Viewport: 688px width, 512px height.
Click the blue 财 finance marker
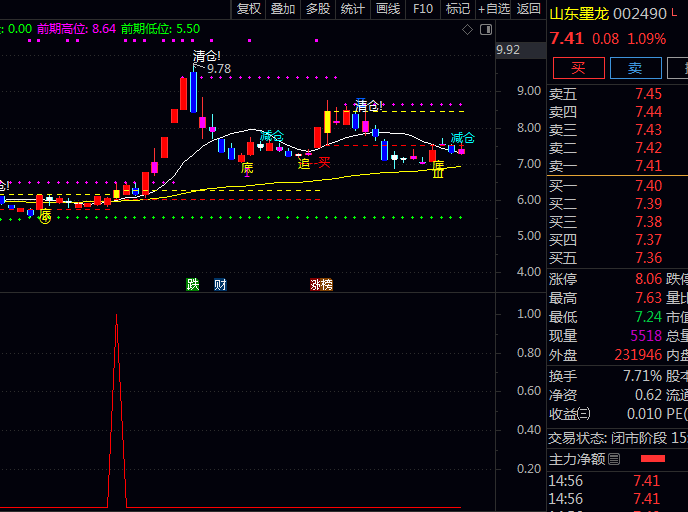pos(220,285)
